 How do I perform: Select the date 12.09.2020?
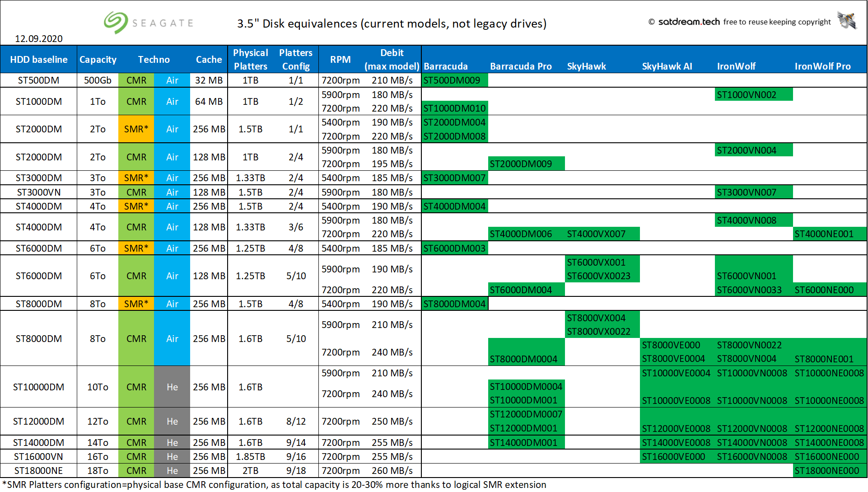[x=39, y=39]
